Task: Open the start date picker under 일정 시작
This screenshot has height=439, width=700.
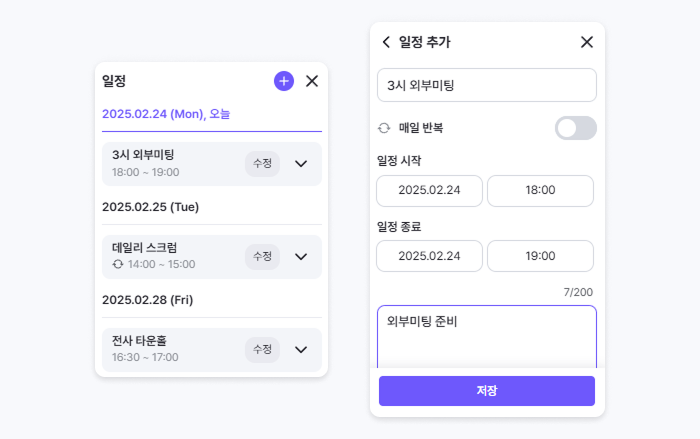Action: 429,190
